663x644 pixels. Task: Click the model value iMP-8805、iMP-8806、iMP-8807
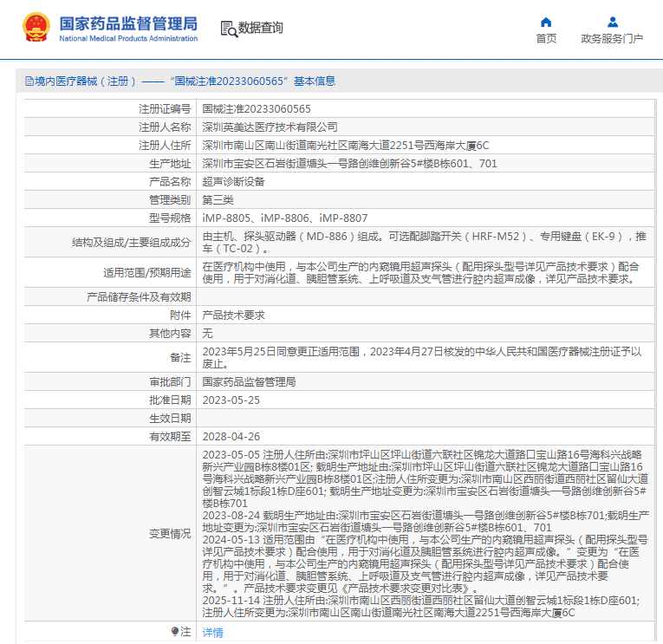[284, 218]
